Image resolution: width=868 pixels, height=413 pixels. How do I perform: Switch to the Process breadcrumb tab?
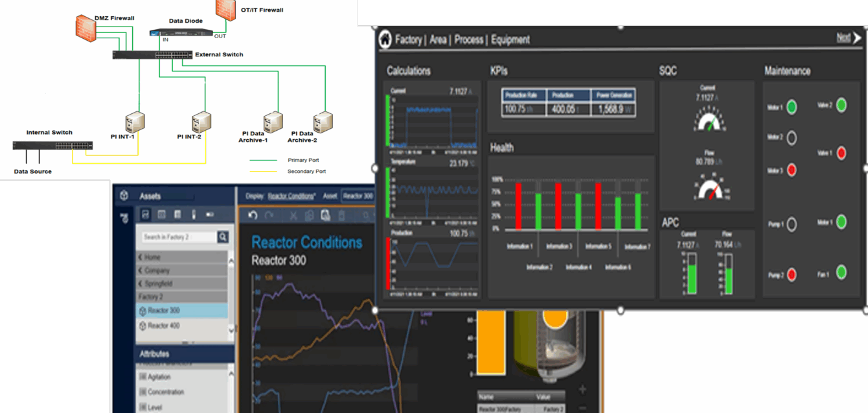click(468, 39)
